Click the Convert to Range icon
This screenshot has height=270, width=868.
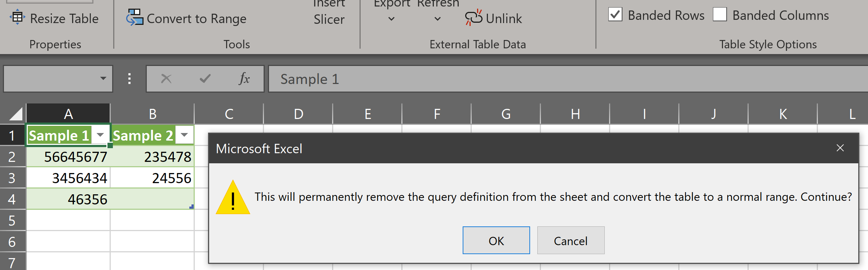135,17
